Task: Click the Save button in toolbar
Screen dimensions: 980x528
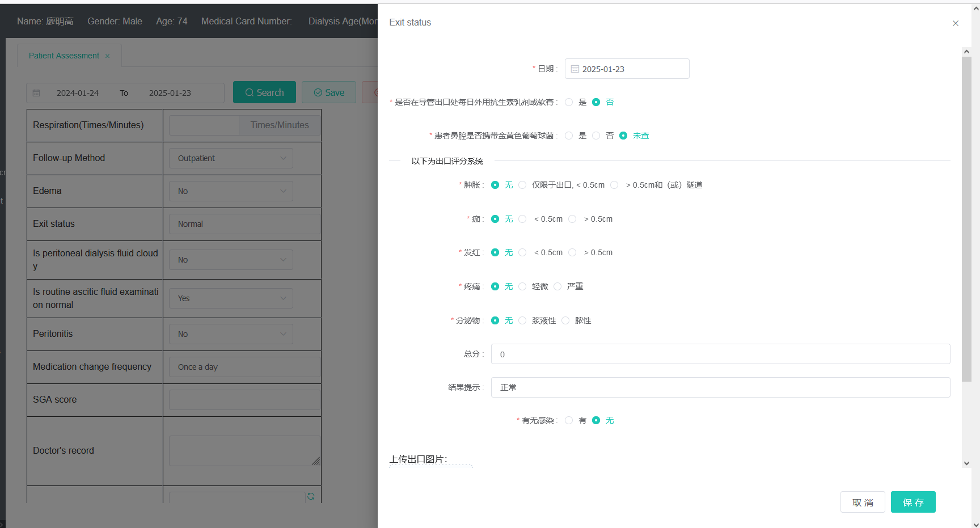Action: tap(329, 92)
